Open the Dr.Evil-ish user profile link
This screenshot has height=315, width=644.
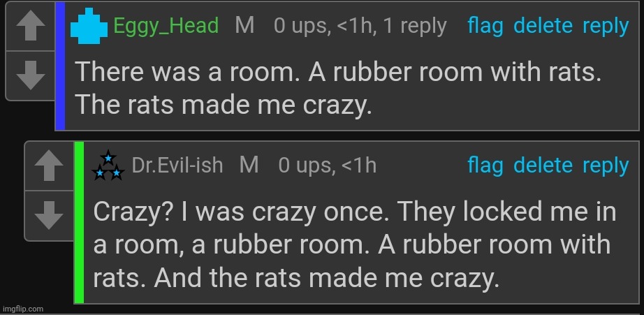[x=177, y=166]
